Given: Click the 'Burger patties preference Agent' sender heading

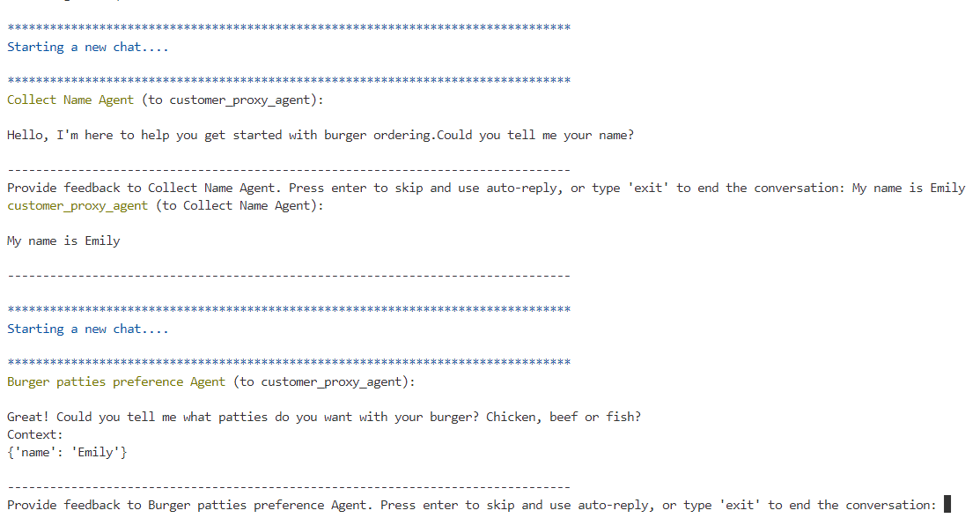Looking at the screenshot, I should (115, 381).
